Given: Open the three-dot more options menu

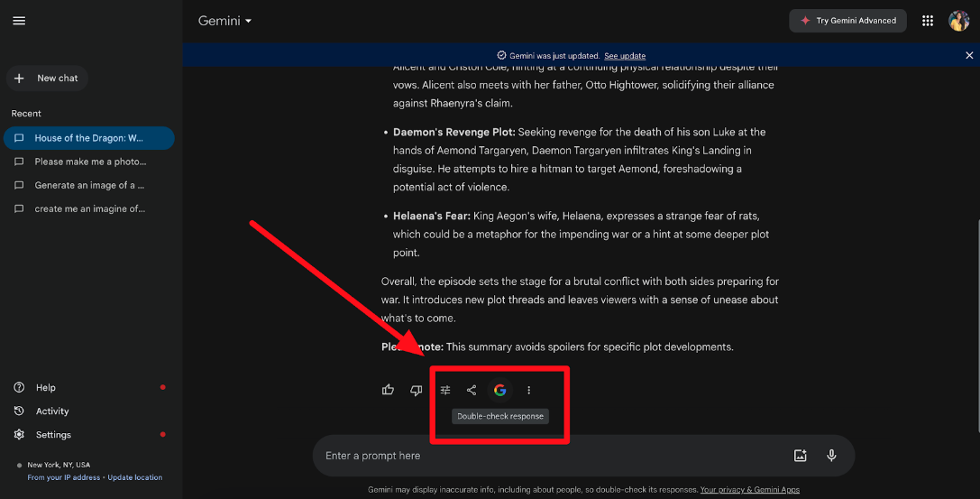Looking at the screenshot, I should pyautogui.click(x=529, y=390).
